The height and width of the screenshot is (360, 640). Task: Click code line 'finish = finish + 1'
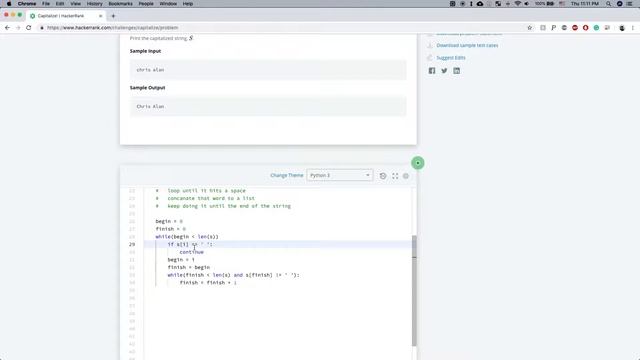(x=208, y=282)
